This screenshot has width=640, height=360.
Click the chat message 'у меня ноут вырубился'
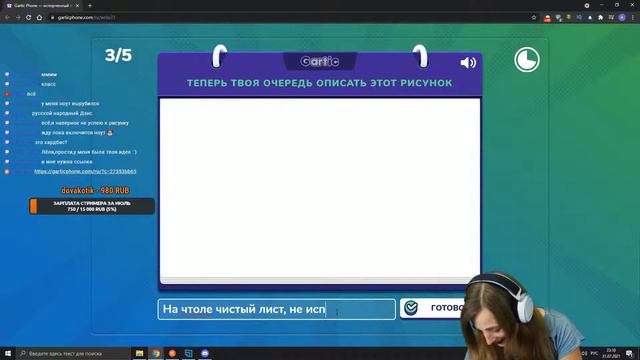[x=70, y=104]
